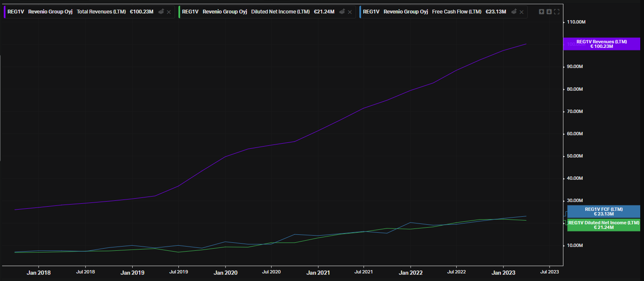Click the 40.00M y-axis value
The height and width of the screenshot is (281, 644).
[x=575, y=179]
